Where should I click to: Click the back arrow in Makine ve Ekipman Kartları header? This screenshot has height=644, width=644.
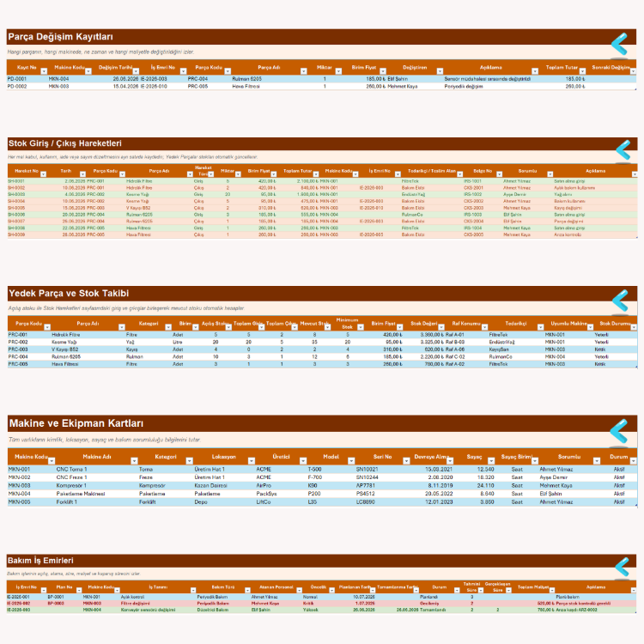[619, 431]
